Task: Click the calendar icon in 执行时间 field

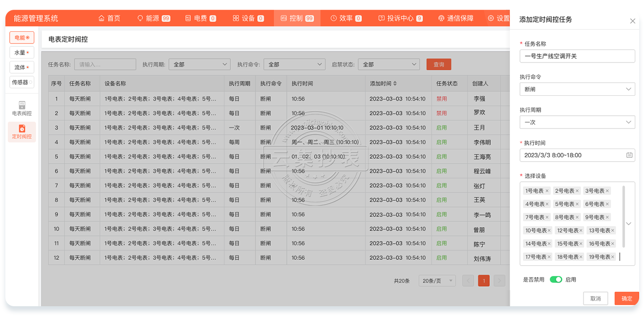Action: coord(629,155)
